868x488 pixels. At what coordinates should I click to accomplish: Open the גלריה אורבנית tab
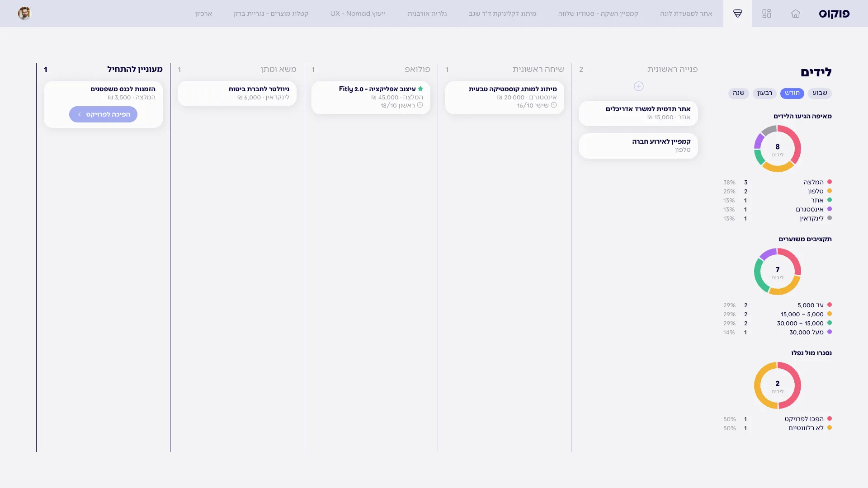coord(427,14)
